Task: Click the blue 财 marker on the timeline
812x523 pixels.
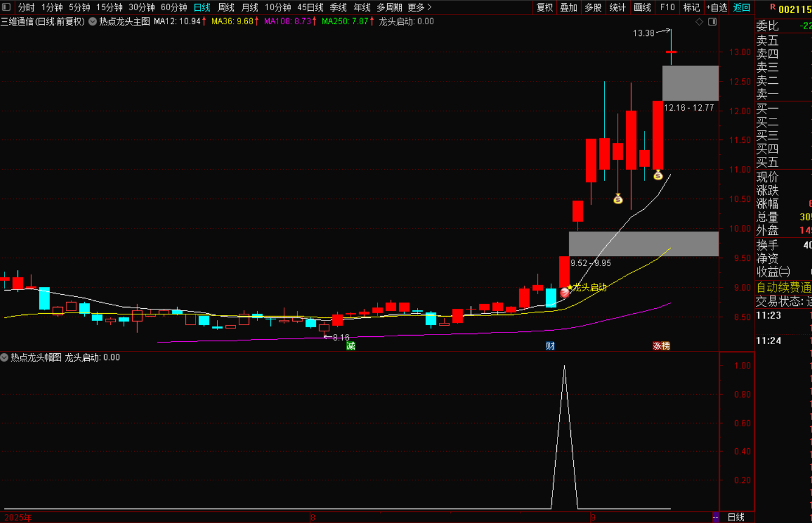Action: (550, 346)
